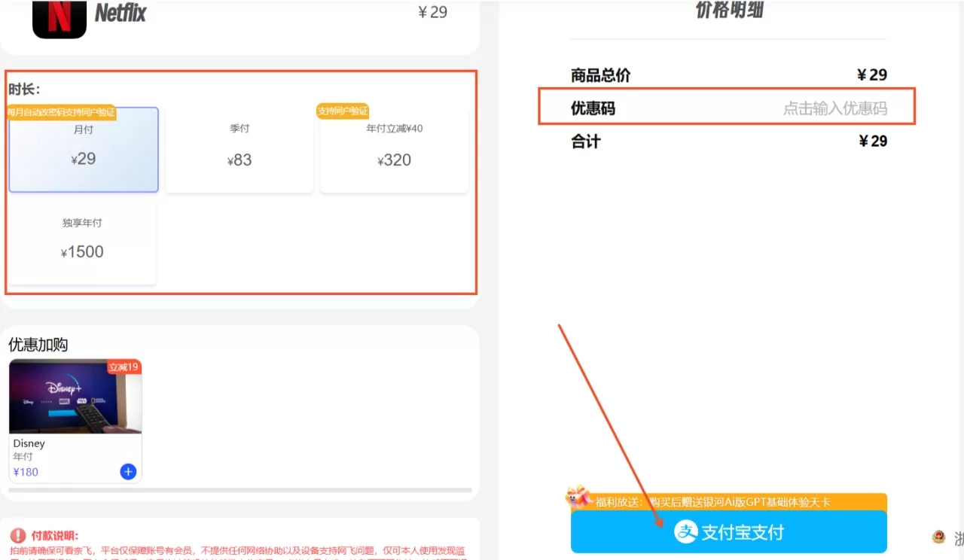Select the 季付 ¥83 plan
The image size is (964, 560).
tap(239, 150)
